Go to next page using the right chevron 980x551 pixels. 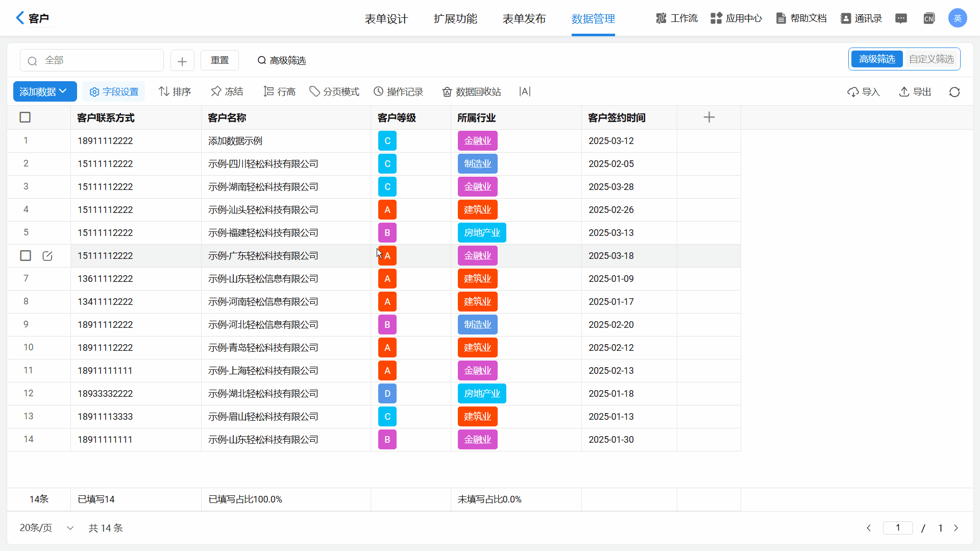pos(956,528)
